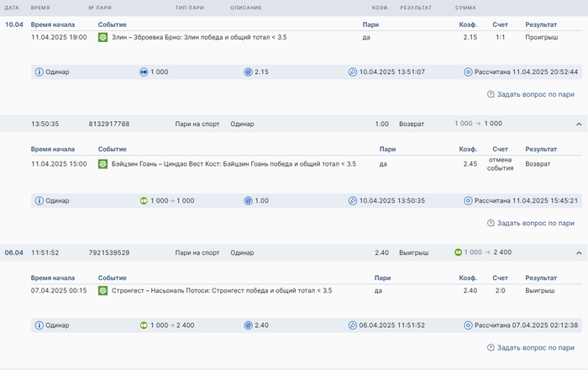
Task: Collapse bet 8132917788 with the chevron
Action: click(x=579, y=124)
